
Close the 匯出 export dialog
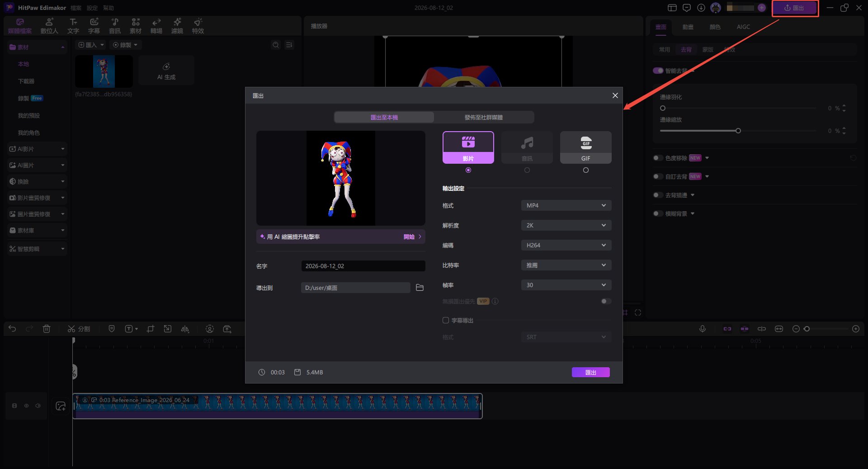click(615, 95)
